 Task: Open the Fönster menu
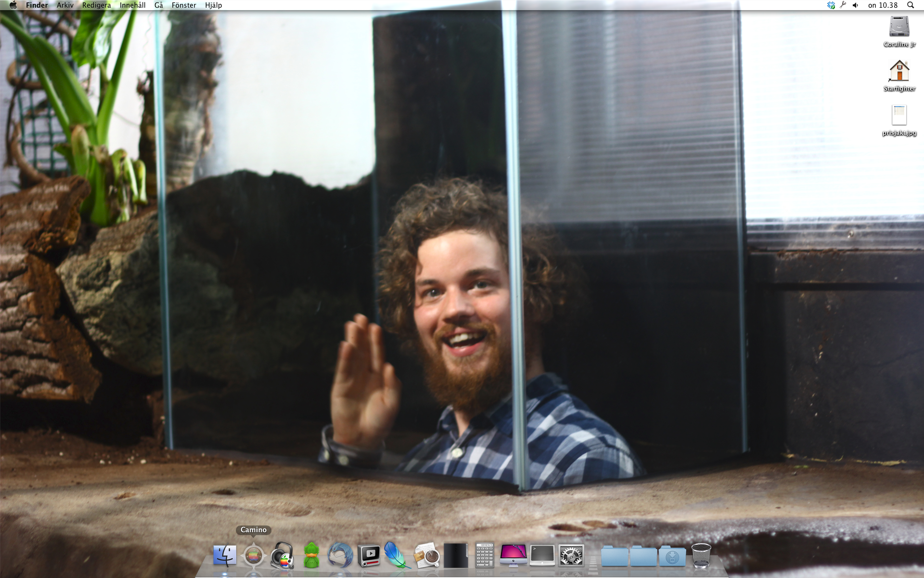coord(184,5)
